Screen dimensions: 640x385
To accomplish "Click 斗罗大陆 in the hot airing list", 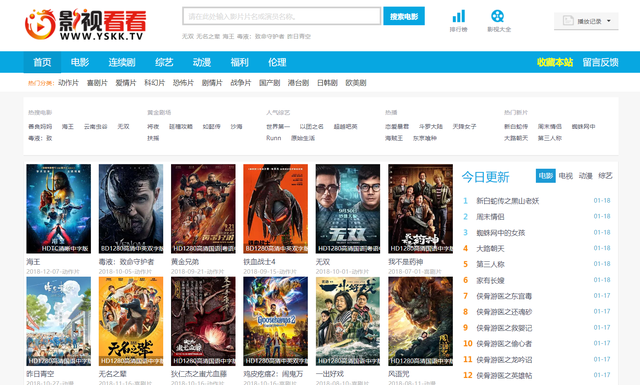I will point(431,127).
